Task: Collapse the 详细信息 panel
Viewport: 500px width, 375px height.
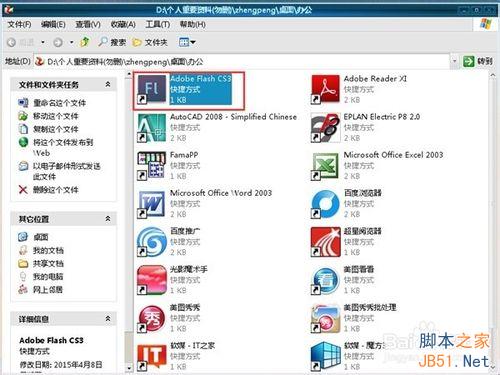Action: click(x=108, y=319)
